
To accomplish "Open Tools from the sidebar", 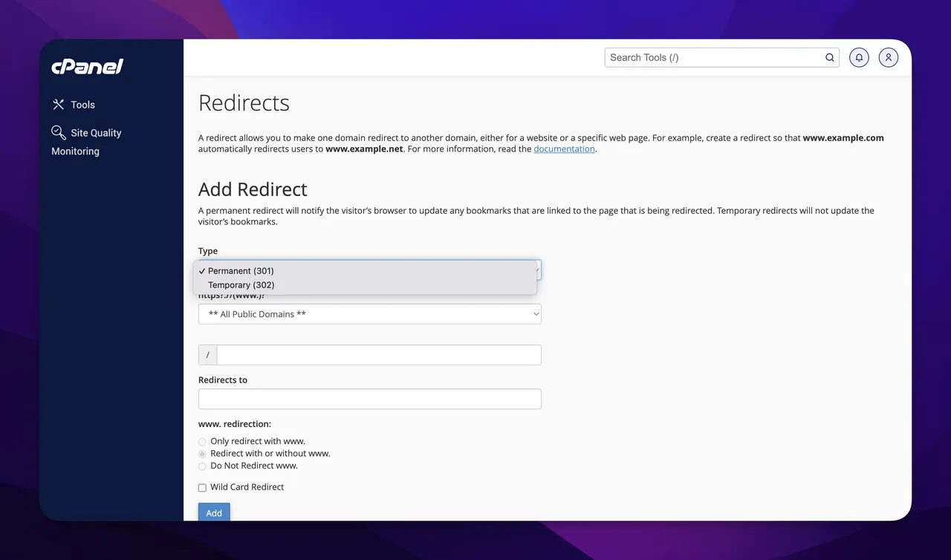I will [73, 105].
